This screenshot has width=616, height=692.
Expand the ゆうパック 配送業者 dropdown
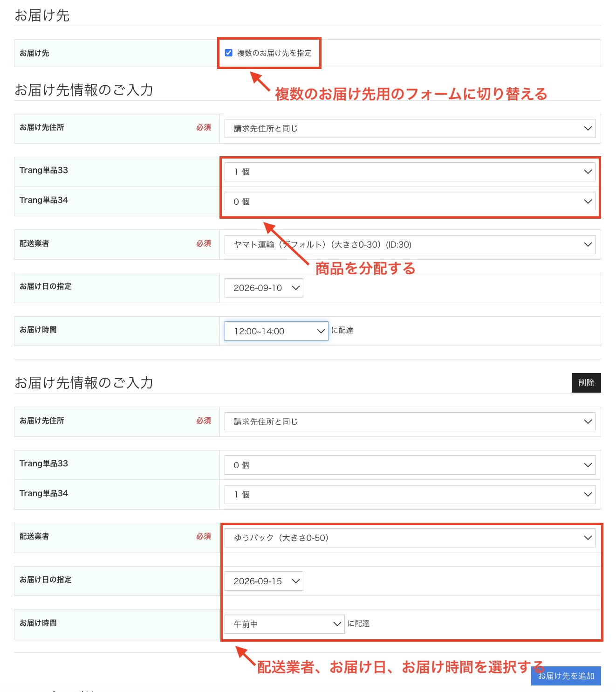pyautogui.click(x=410, y=538)
